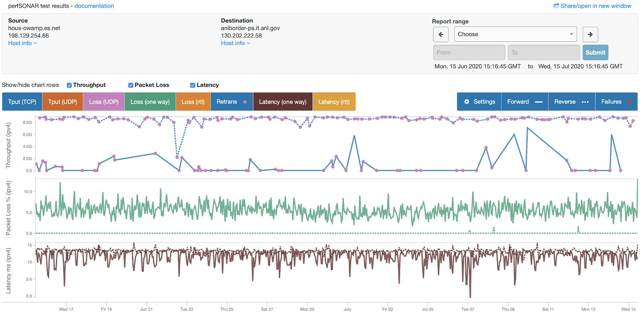Click the Submit button
The width and height of the screenshot is (644, 318).
click(595, 53)
